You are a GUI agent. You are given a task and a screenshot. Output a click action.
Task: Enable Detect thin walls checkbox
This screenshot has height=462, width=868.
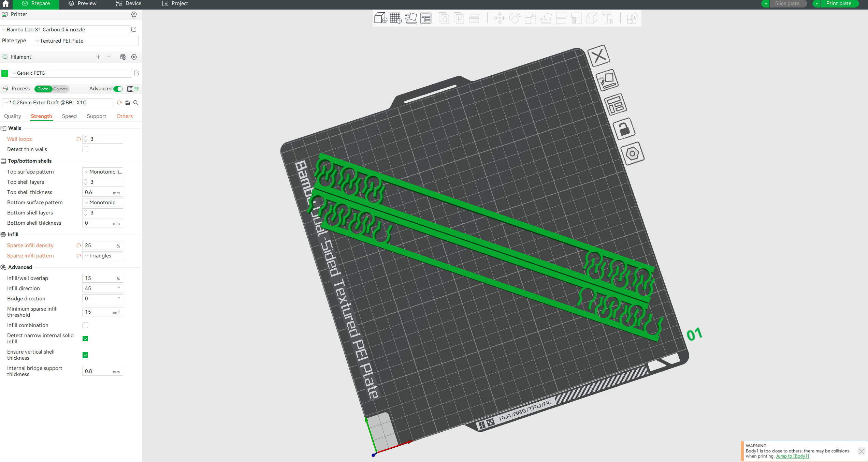pos(85,149)
